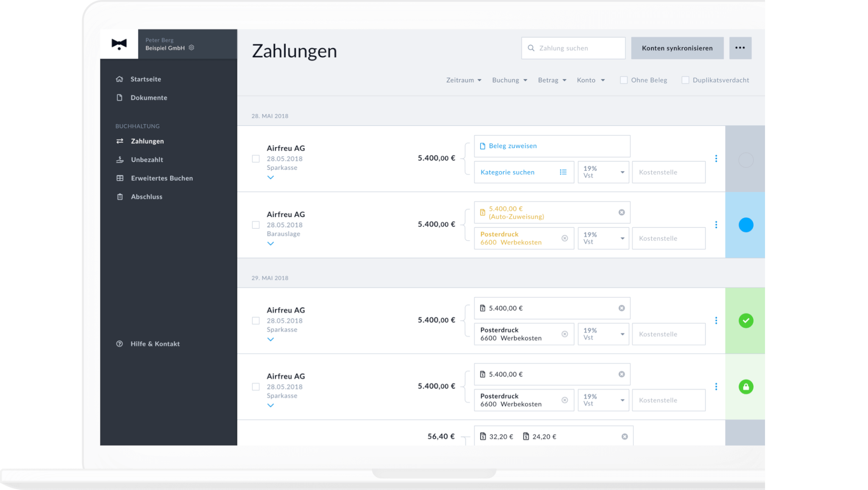Image resolution: width=868 pixels, height=490 pixels.
Task: Click the 29. MAI 2018 date heading
Action: click(x=270, y=278)
